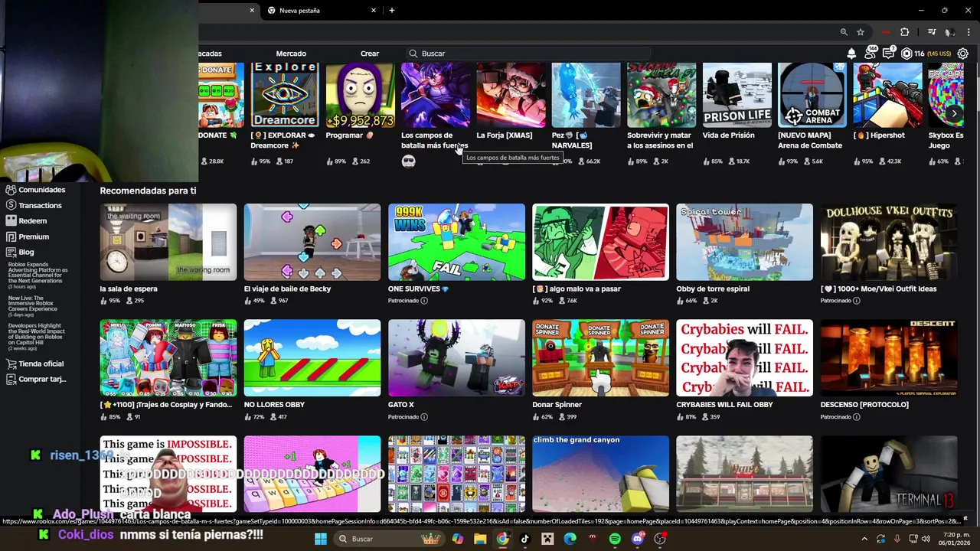Click Patrocinado info icon under GATO X
The width and height of the screenshot is (980, 551).
click(x=424, y=417)
